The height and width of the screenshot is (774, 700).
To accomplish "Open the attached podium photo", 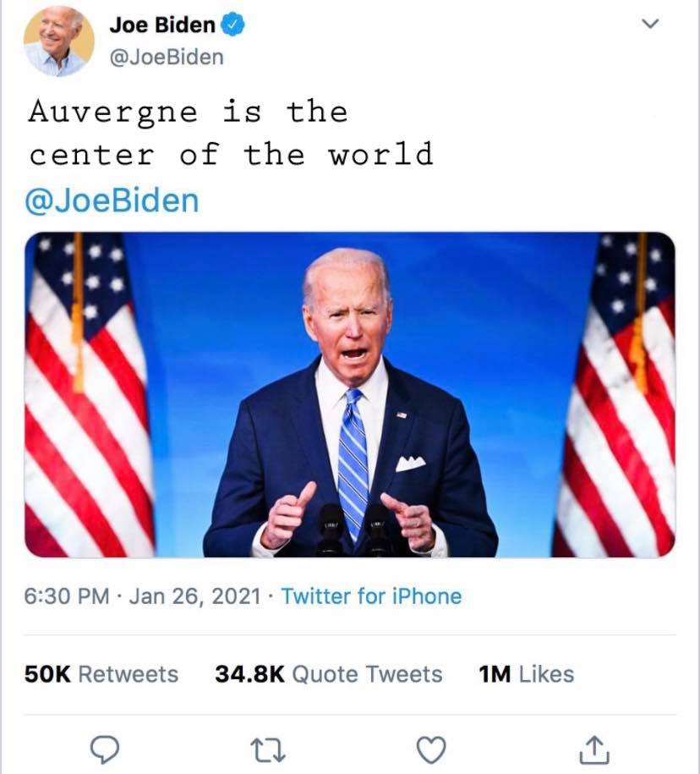I will (350, 394).
